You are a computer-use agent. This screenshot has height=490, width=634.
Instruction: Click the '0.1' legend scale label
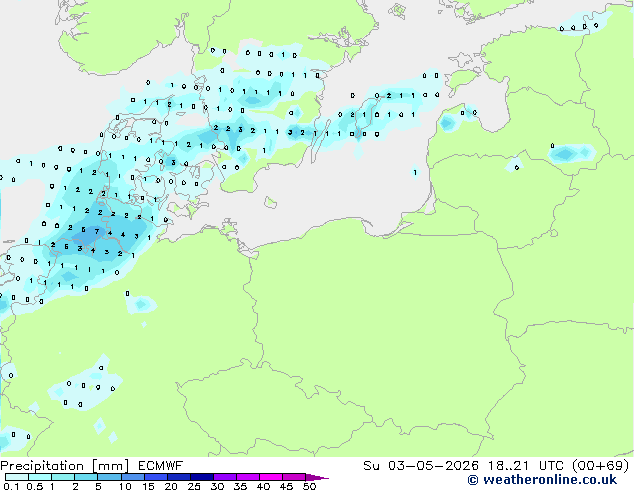point(11,486)
